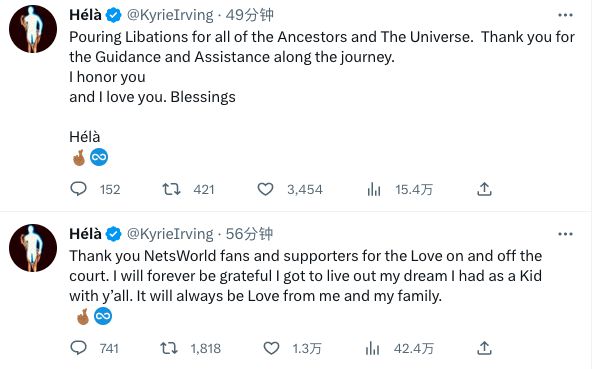Open more options on the 56分钟 tweet
Viewport: 593px width, 369px height.
(565, 234)
